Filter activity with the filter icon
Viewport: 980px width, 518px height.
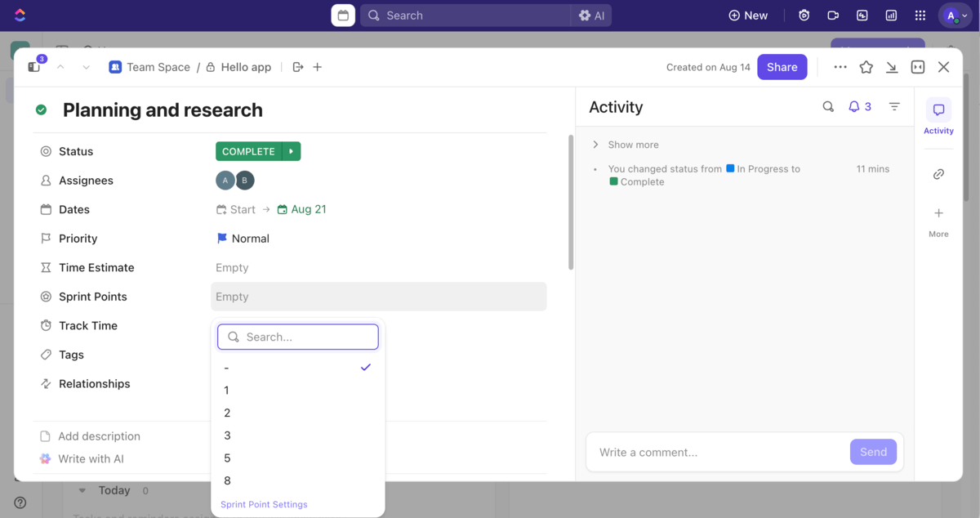point(894,107)
